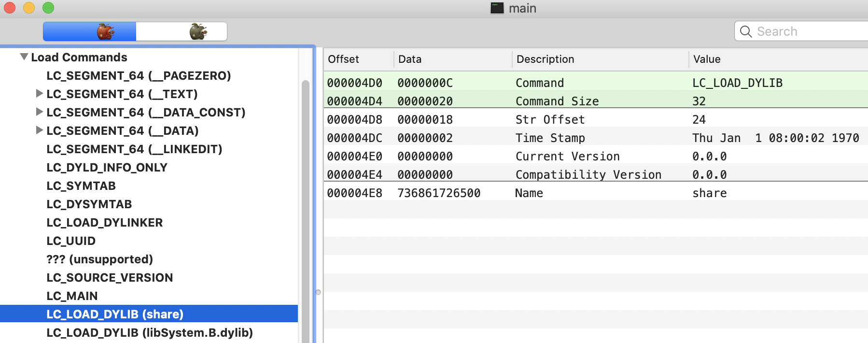Collapse the Load Commands tree node
This screenshot has height=343, width=868.
(24, 57)
